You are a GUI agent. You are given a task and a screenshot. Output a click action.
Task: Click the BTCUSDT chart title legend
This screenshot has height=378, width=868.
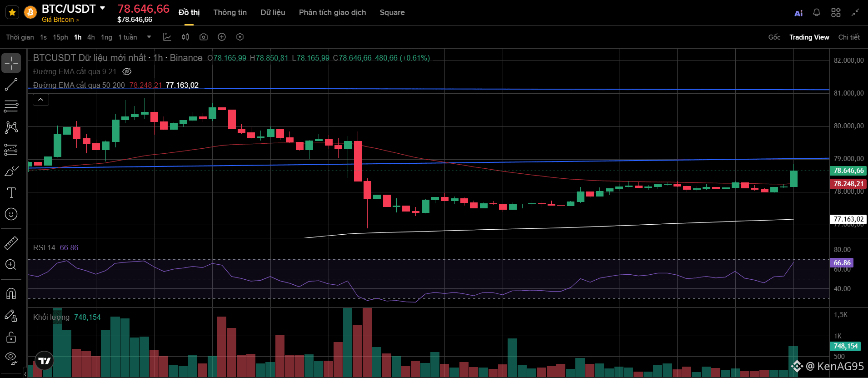pyautogui.click(x=118, y=58)
